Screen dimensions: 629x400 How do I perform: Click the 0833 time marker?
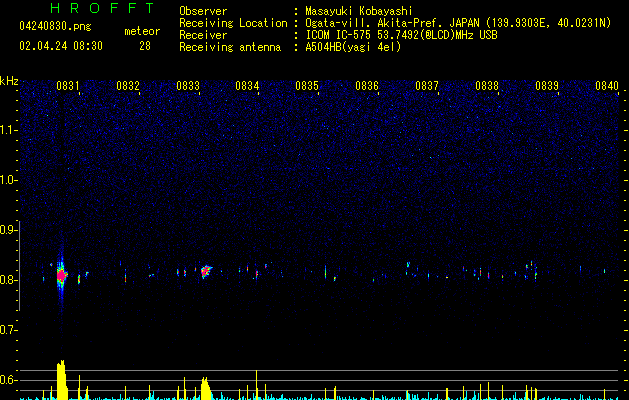[188, 86]
